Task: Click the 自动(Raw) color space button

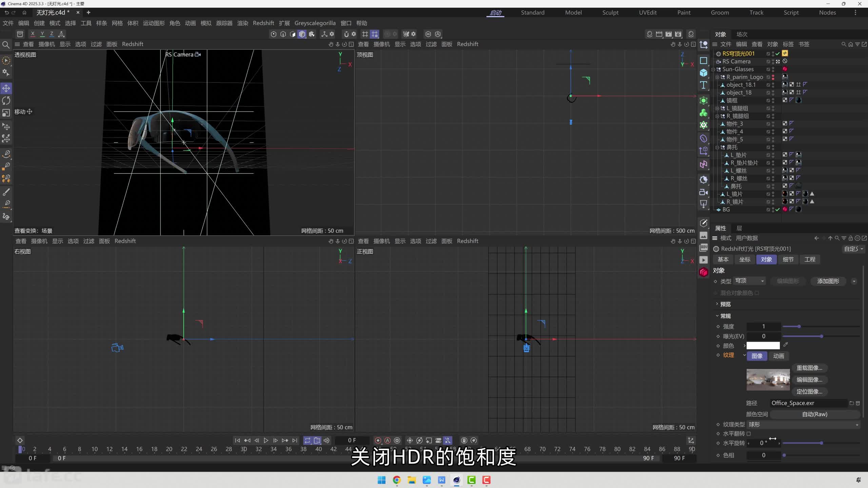Action: [x=814, y=414]
